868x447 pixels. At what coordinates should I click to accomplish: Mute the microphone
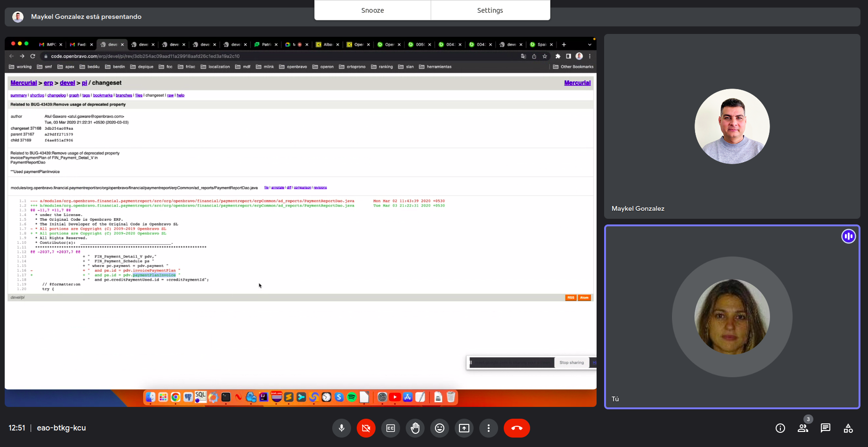pos(342,428)
